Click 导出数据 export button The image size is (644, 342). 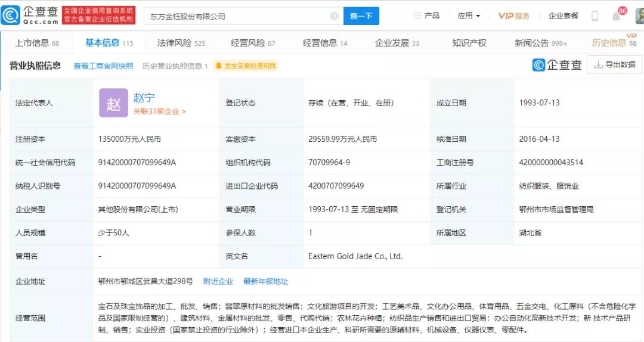[x=614, y=64]
